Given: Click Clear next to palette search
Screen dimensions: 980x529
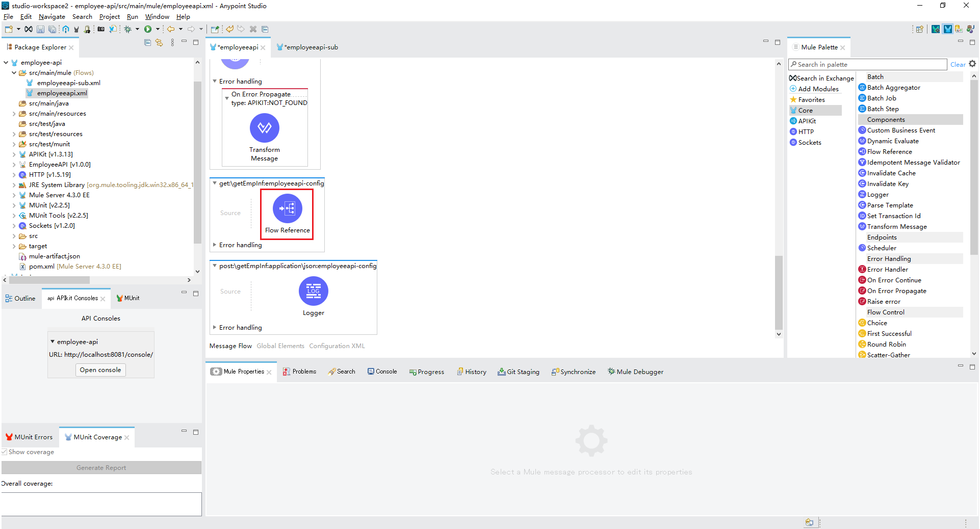Looking at the screenshot, I should (x=958, y=65).
